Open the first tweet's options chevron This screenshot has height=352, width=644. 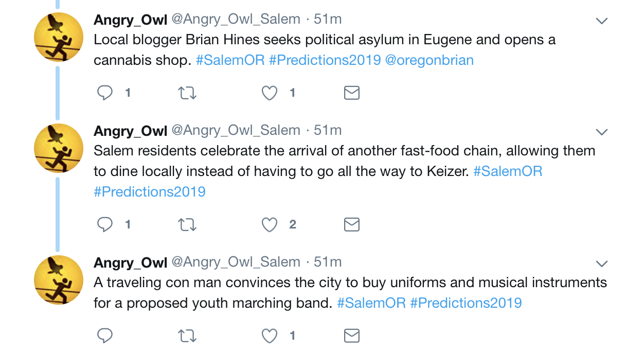pyautogui.click(x=601, y=21)
